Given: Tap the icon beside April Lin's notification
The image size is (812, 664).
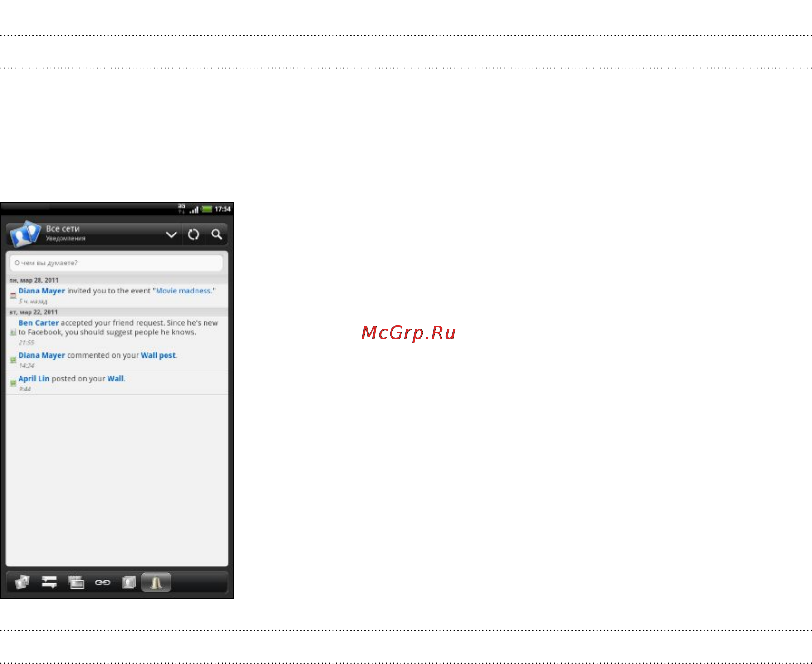Looking at the screenshot, I should pyautogui.click(x=13, y=383).
